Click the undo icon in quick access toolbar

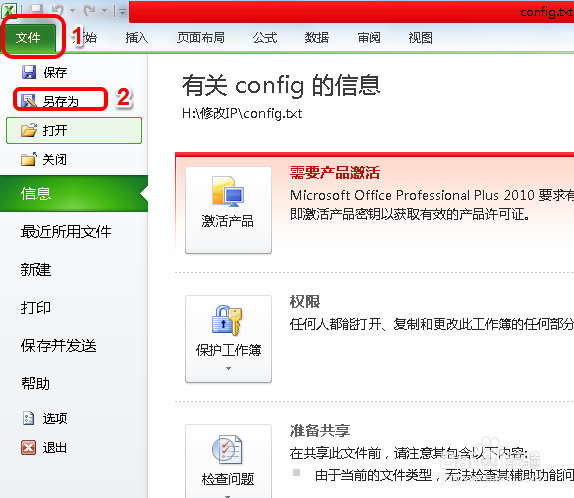(x=57, y=10)
